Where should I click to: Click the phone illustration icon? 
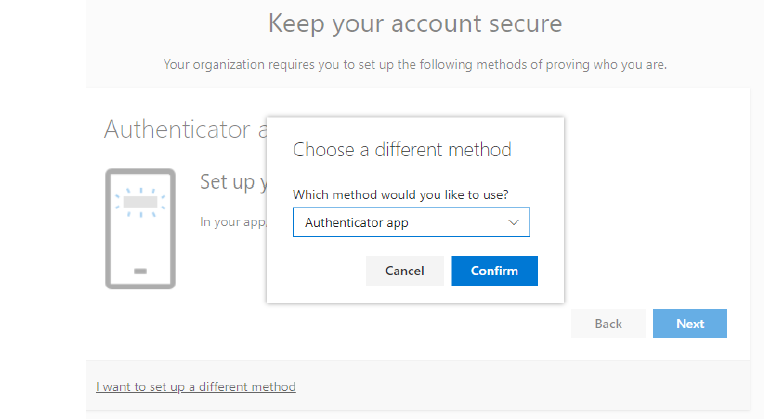pos(140,228)
